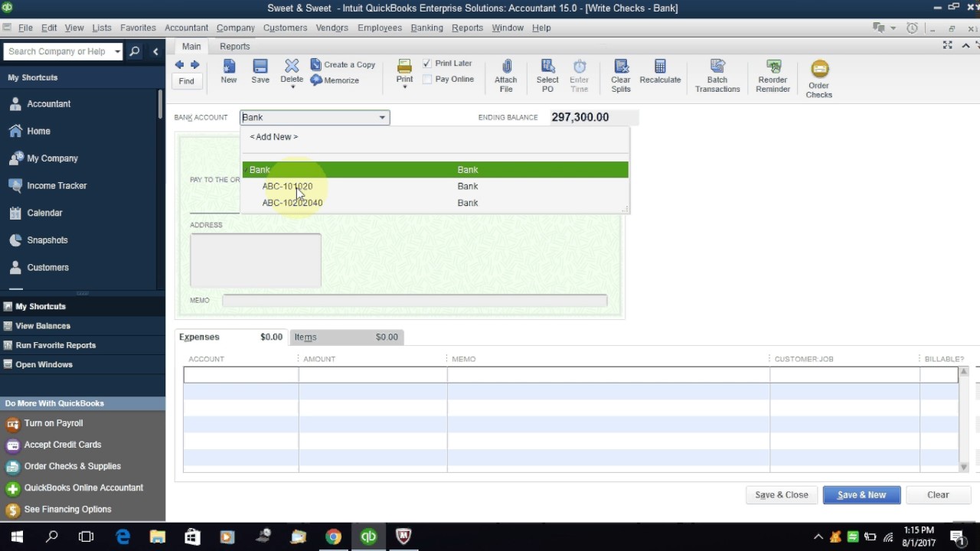Go to next check with right arrow
980x551 pixels.
(x=194, y=65)
